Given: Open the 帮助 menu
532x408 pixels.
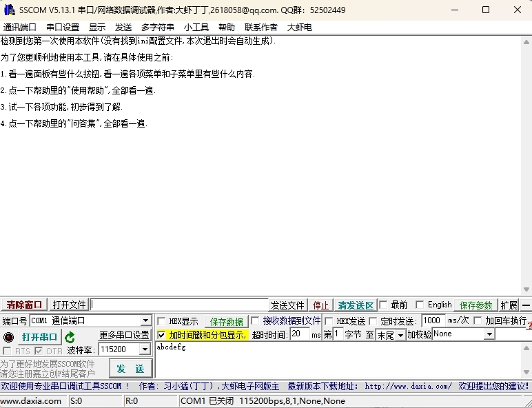Looking at the screenshot, I should pyautogui.click(x=226, y=27).
